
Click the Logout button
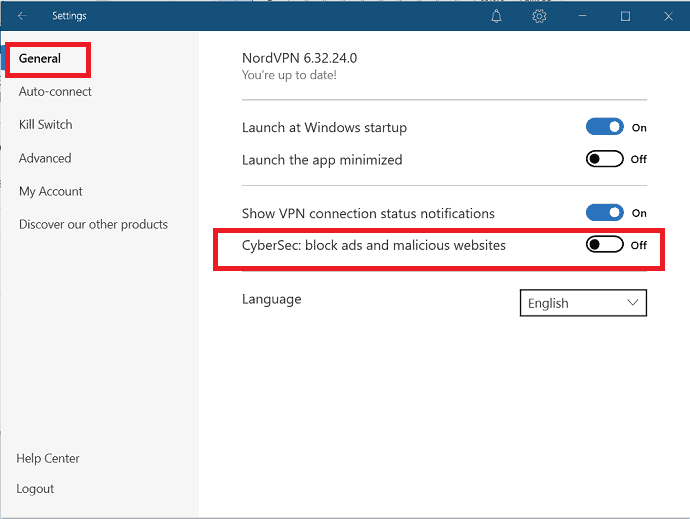click(x=35, y=489)
